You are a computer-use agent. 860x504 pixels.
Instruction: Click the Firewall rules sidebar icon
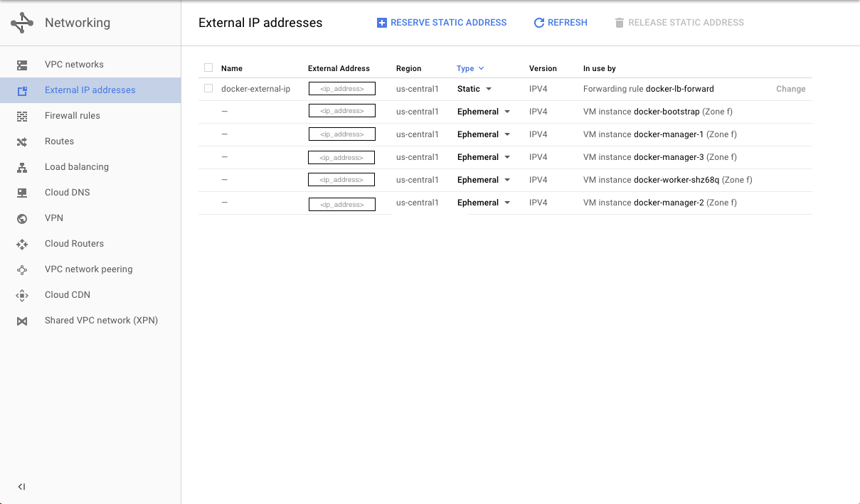click(22, 116)
